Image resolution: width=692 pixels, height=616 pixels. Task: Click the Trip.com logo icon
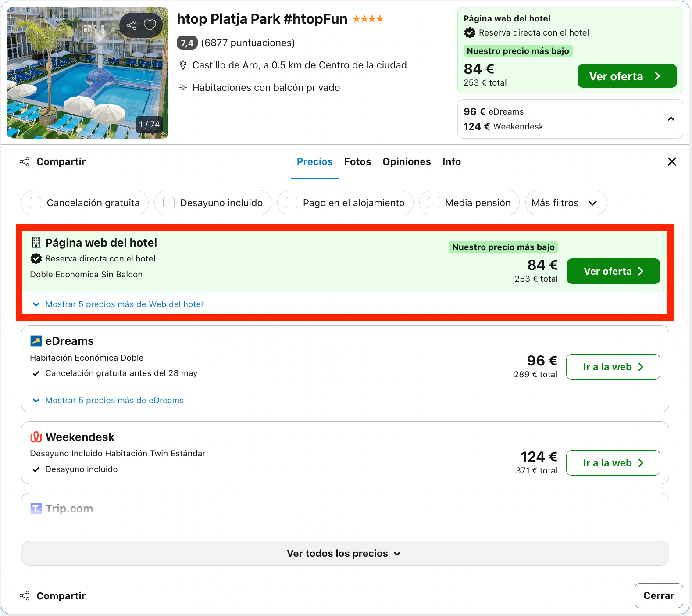coord(36,509)
